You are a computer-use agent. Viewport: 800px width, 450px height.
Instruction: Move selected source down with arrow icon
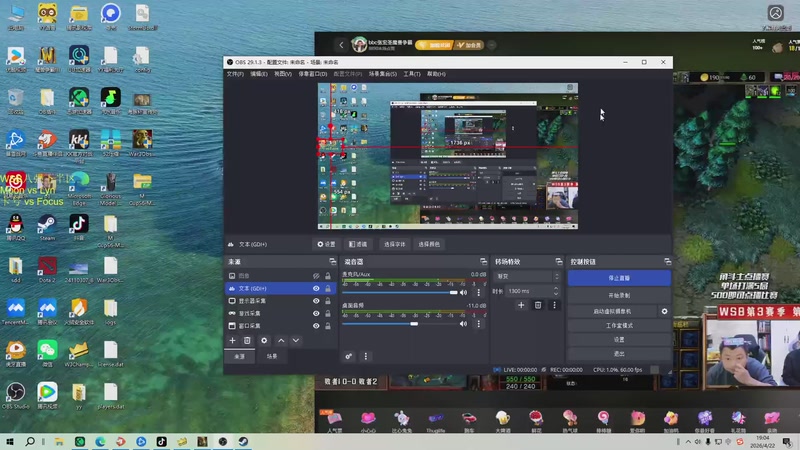coord(296,340)
